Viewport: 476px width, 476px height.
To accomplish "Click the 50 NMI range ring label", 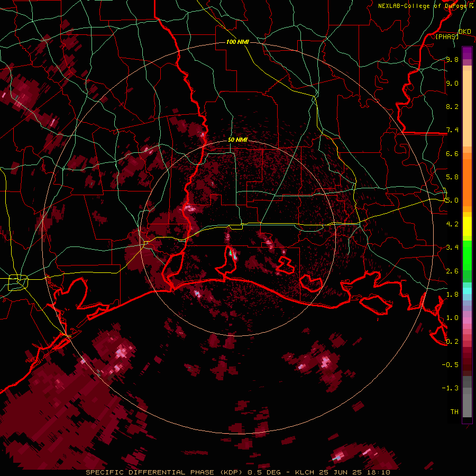I will (x=237, y=140).
